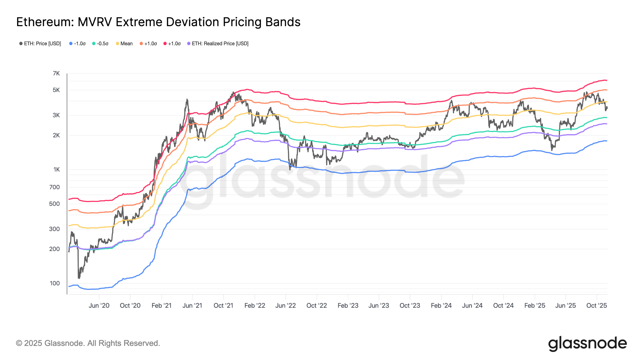Image resolution: width=644 pixels, height=362 pixels.
Task: Select the 'Feb '23' x-axis label
Action: (x=348, y=305)
